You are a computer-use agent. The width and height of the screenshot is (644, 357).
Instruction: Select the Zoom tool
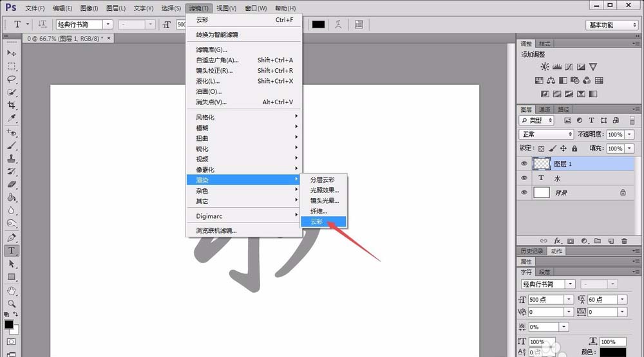click(x=12, y=304)
